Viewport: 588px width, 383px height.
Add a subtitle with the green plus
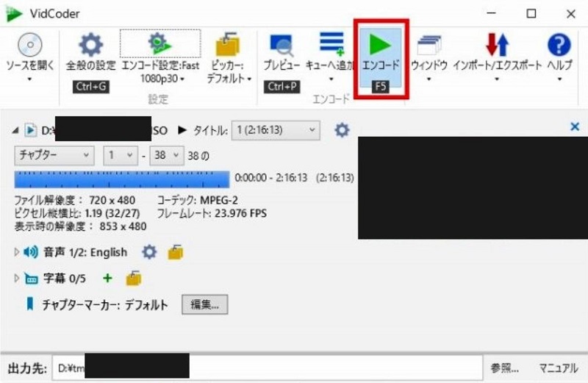point(107,278)
